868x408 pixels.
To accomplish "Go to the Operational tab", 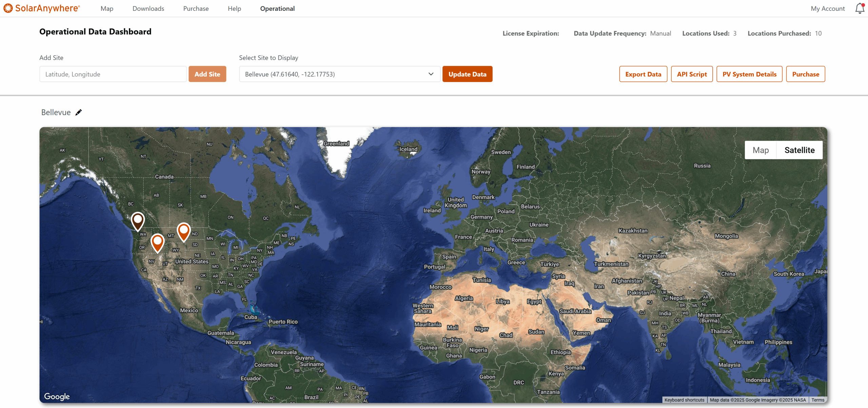I will pos(277,8).
